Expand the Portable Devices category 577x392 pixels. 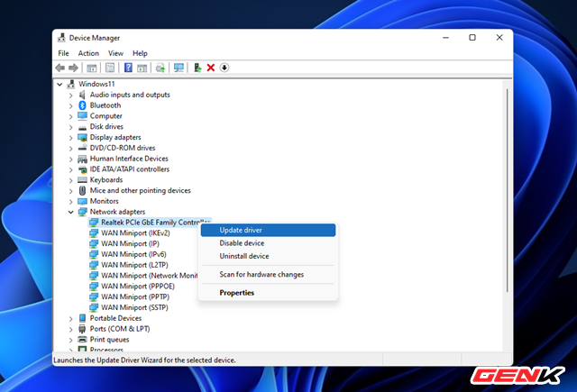71,318
